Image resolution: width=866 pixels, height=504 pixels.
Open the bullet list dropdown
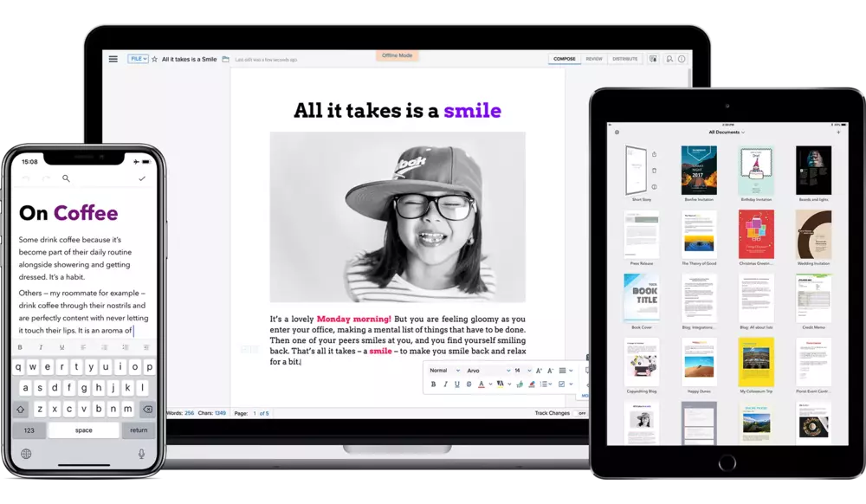click(x=546, y=384)
